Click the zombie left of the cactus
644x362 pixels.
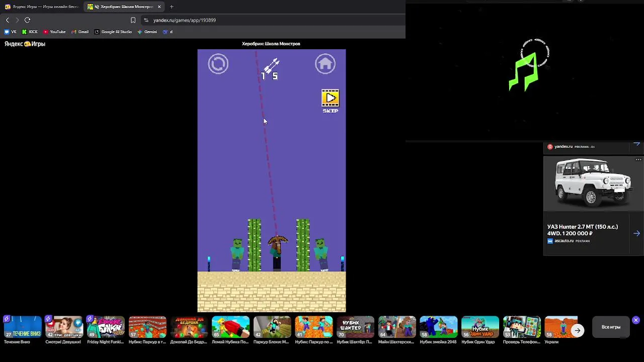237,255
